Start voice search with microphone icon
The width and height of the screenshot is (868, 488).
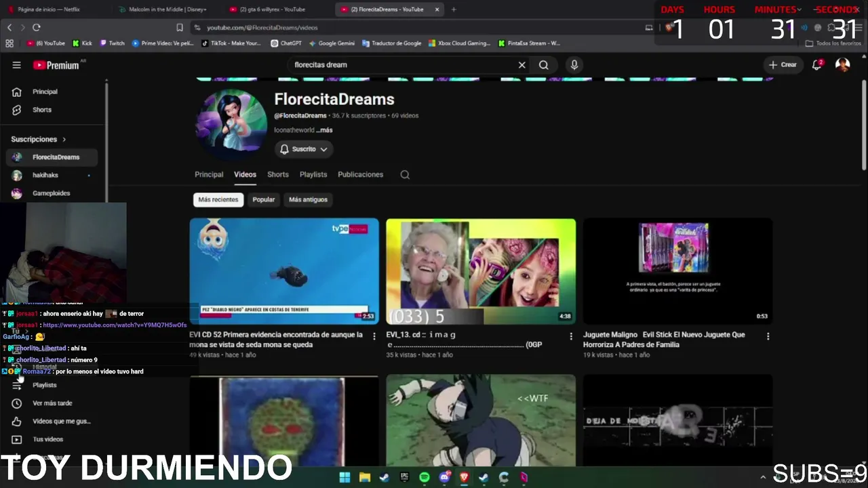[x=574, y=65]
